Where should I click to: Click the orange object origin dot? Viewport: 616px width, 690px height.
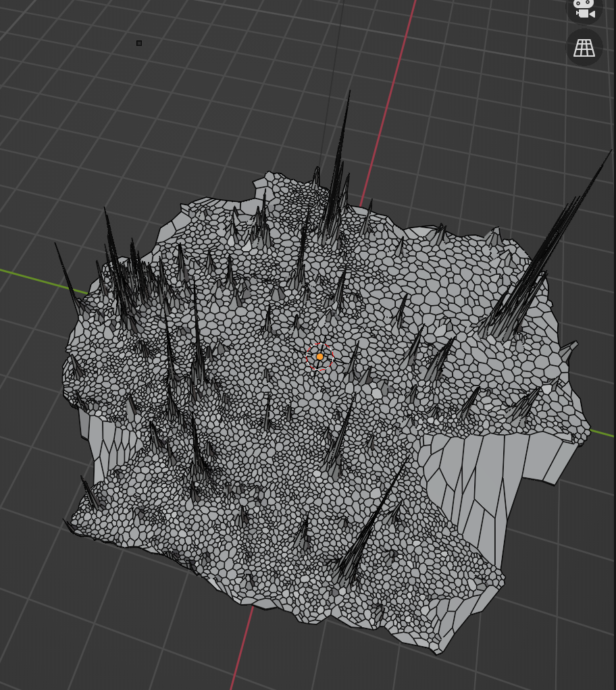click(x=319, y=356)
